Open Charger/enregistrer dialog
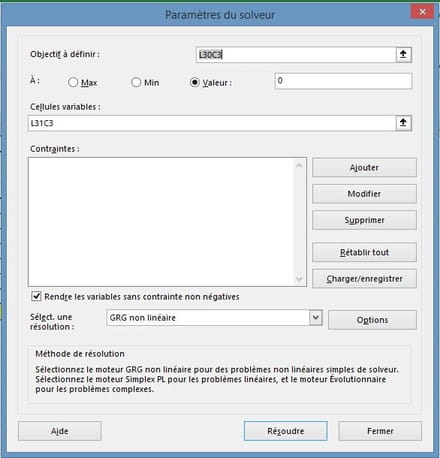This screenshot has width=440, height=458. point(364,279)
